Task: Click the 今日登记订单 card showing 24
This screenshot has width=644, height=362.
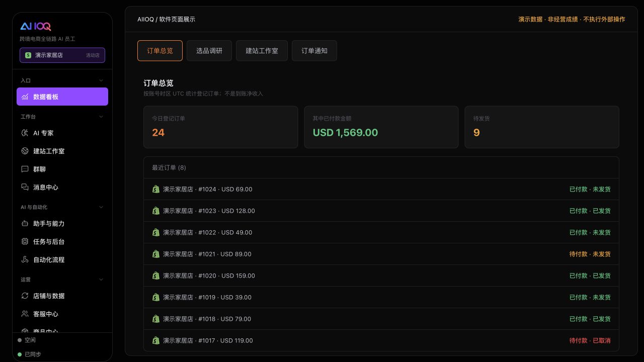Action: (220, 127)
